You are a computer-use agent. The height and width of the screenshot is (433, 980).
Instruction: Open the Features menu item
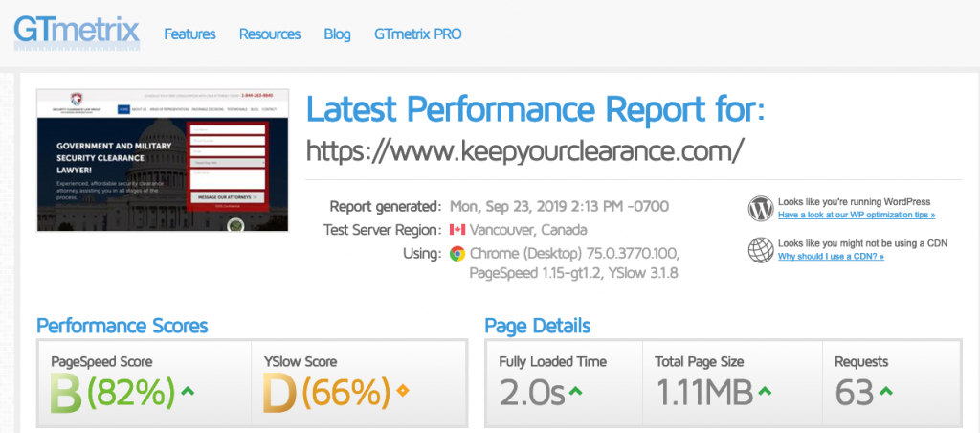[x=190, y=34]
